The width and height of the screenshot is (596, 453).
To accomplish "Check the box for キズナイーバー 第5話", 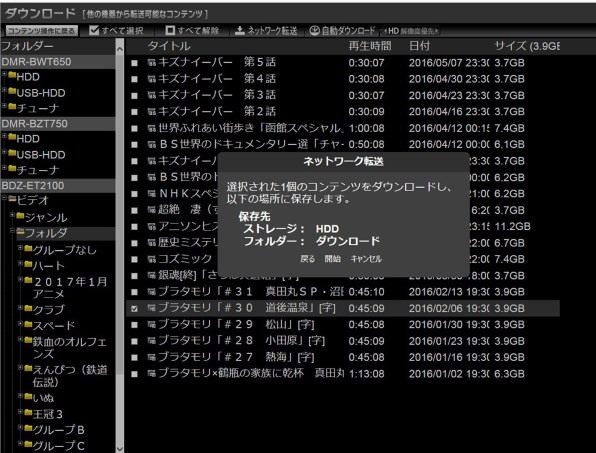I will (x=134, y=63).
